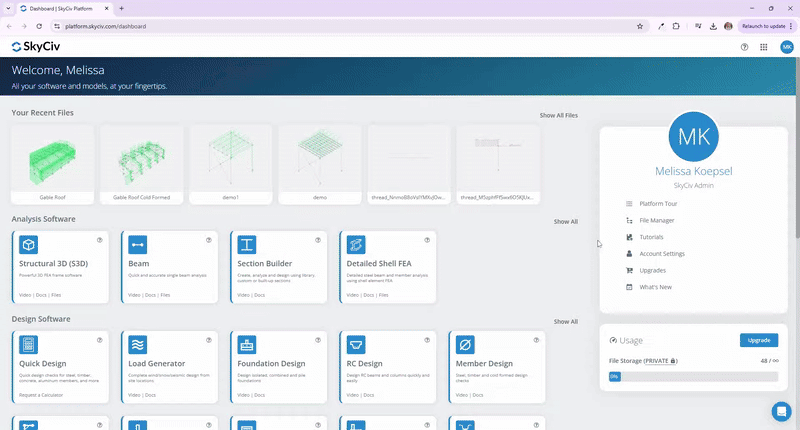Open the apps grid menu in header
Image resolution: width=800 pixels, height=430 pixels.
point(764,47)
